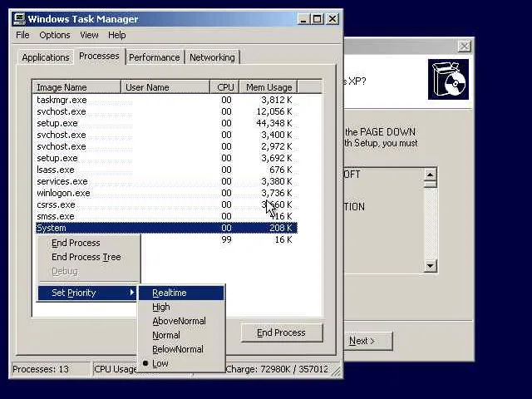The width and height of the screenshot is (532, 399).
Task: Select the Processes tab
Action: [99, 56]
